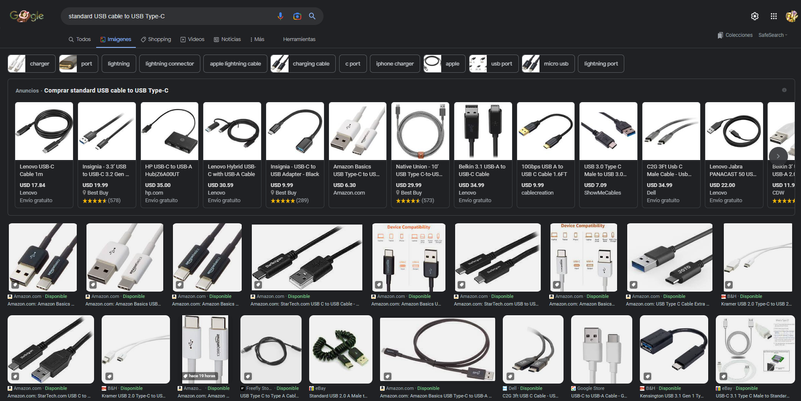Image resolution: width=801 pixels, height=401 pixels.
Task: Switch to Shopping tab
Action: point(156,39)
